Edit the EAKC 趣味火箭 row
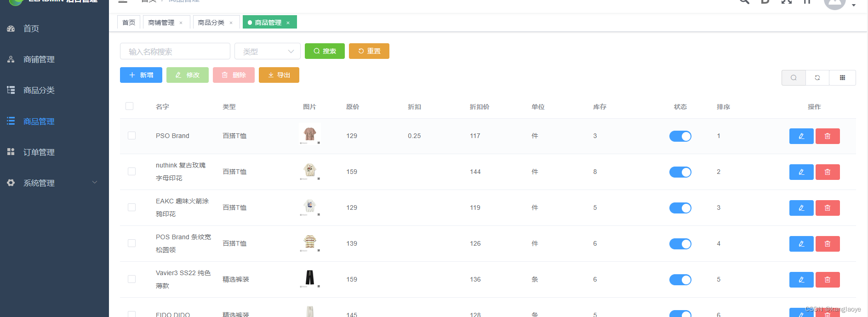Viewport: 868px width, 317px height. click(801, 208)
